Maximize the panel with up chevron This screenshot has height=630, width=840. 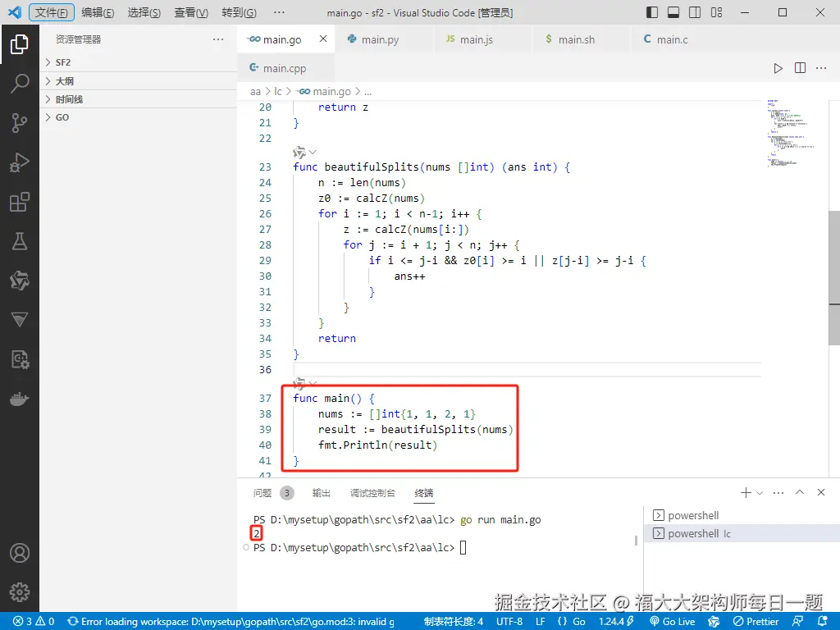point(800,492)
